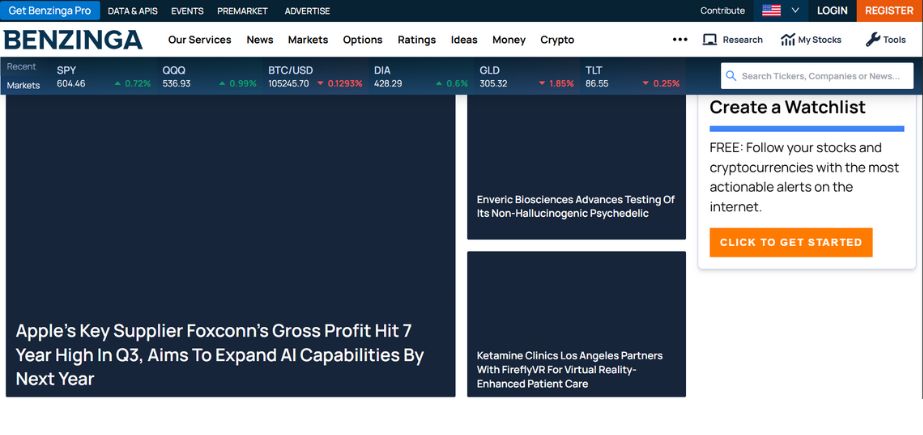
Task: Open DATA & APIS link
Action: tap(132, 11)
